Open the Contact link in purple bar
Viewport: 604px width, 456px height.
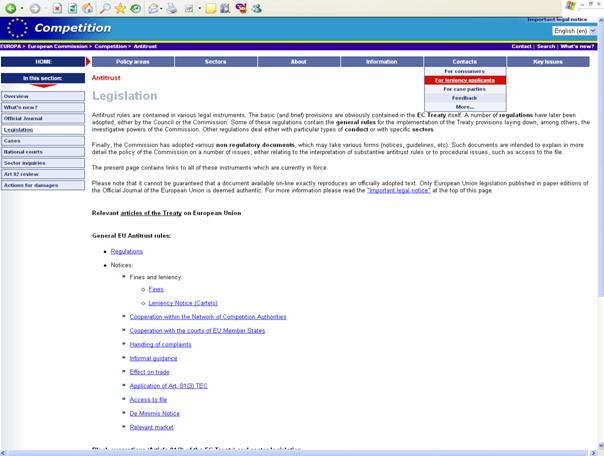[522, 46]
